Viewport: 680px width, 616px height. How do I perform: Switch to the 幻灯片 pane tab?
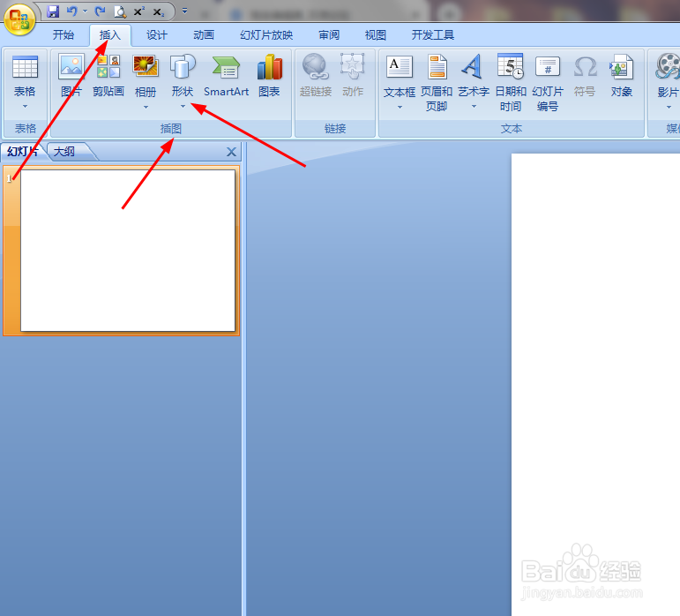coord(23,152)
